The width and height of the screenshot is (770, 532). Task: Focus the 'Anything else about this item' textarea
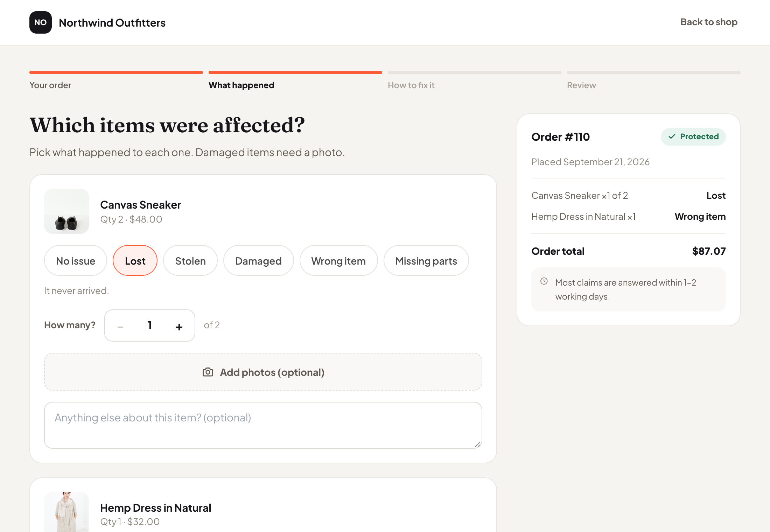tap(263, 425)
